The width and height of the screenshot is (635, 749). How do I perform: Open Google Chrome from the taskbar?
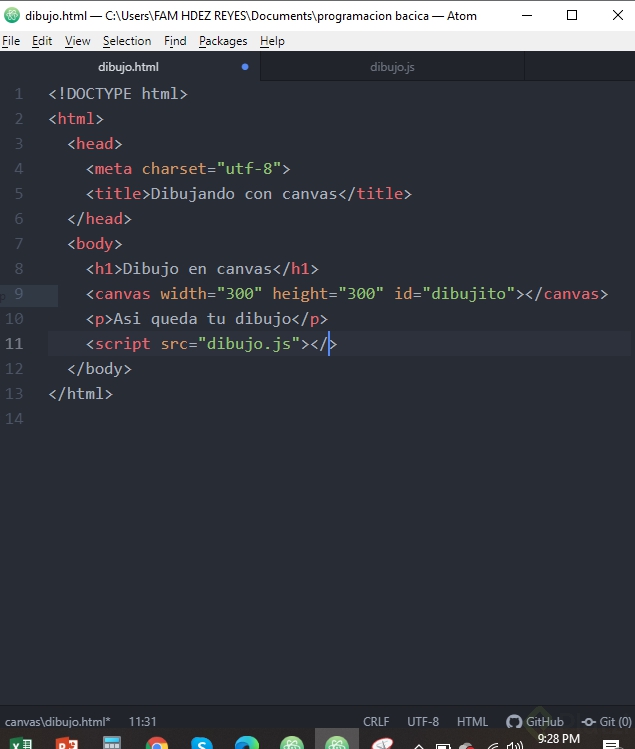(157, 743)
